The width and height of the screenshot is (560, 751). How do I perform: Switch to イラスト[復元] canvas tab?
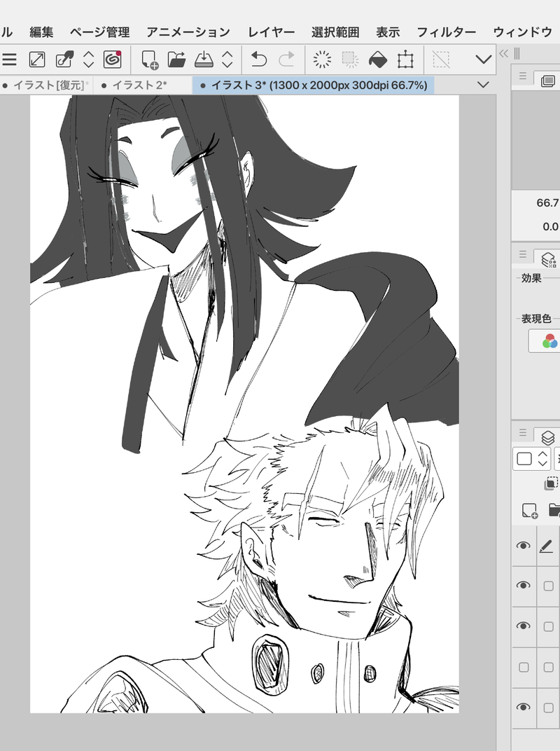pyautogui.click(x=45, y=85)
